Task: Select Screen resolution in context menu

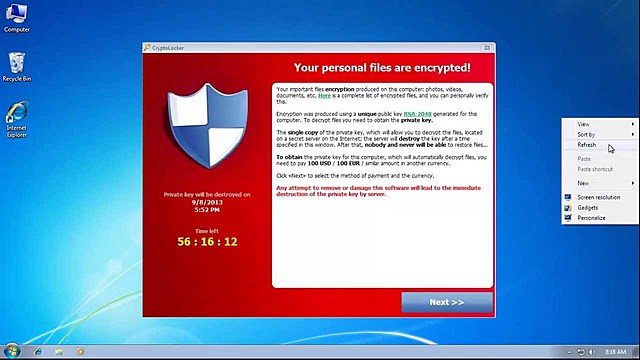Action: [x=600, y=197]
